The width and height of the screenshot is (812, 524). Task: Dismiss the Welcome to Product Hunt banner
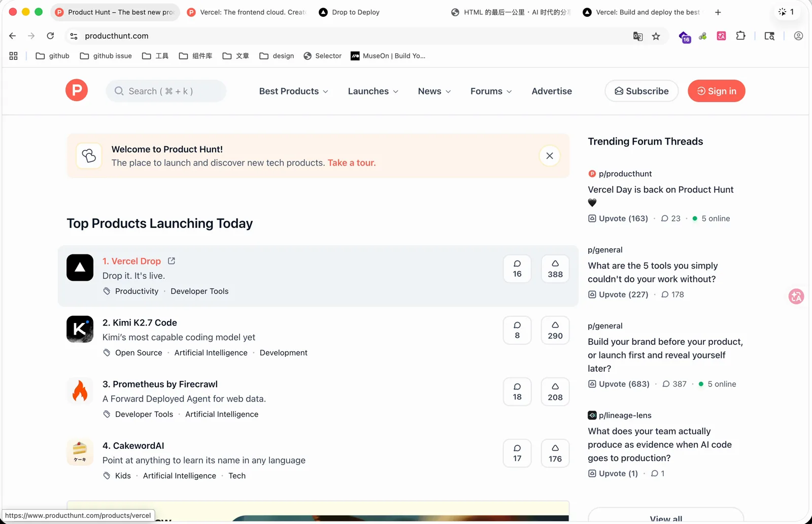pyautogui.click(x=550, y=156)
